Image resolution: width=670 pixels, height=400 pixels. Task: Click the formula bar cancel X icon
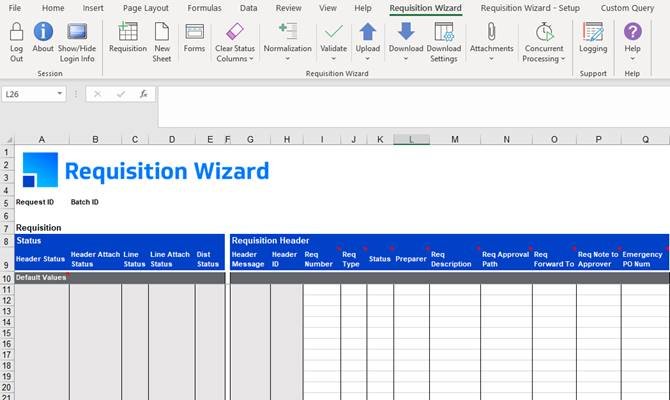click(97, 94)
